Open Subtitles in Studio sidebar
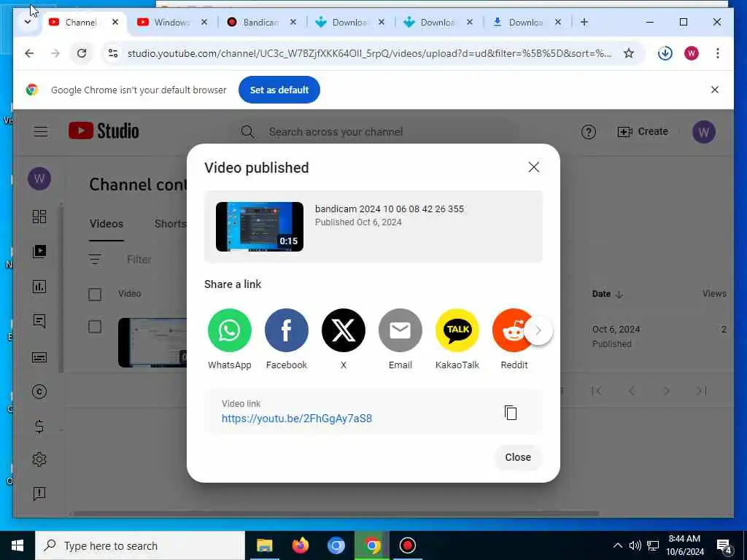Viewport: 747px width, 560px height. pos(39,357)
